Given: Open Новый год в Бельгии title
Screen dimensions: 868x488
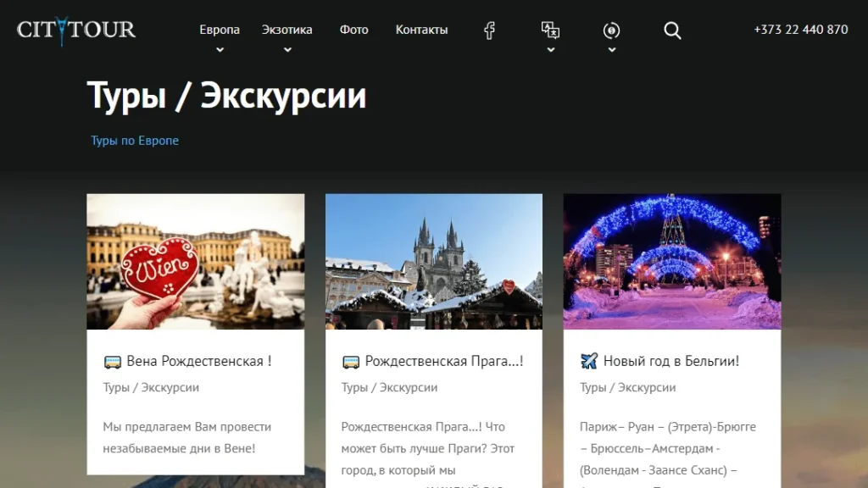Looking at the screenshot, I should 671,361.
